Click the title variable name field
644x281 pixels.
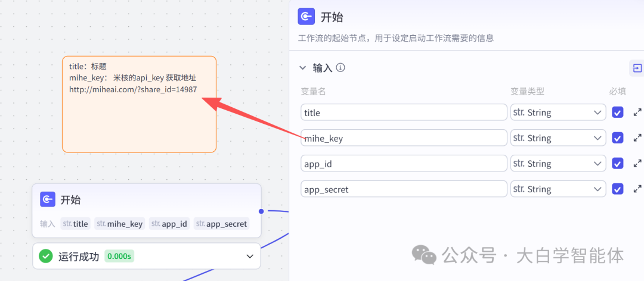[404, 113]
